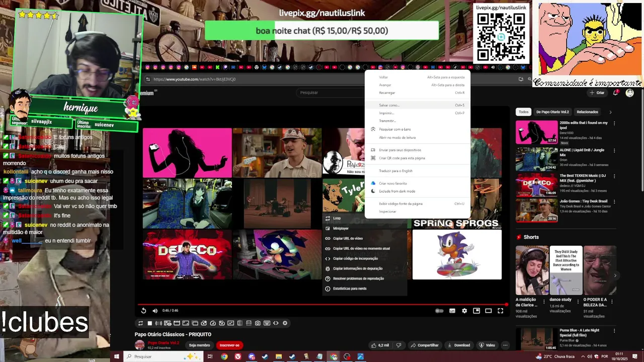
Task: Open extension toolbar settings gear
Action: point(285,323)
